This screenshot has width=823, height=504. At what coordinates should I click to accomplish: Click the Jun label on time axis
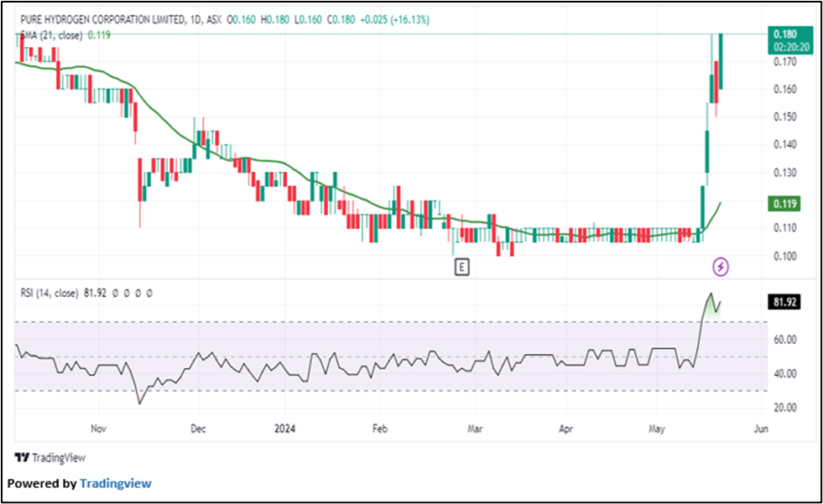click(761, 429)
